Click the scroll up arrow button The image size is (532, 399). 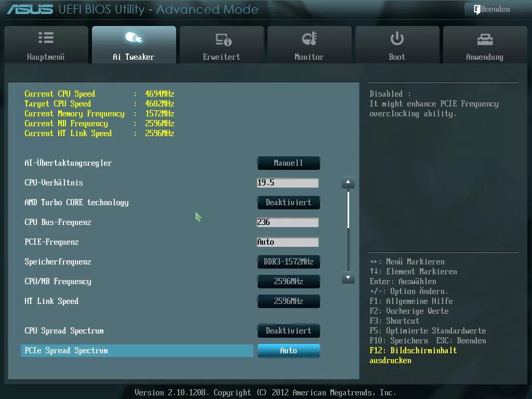tap(348, 182)
